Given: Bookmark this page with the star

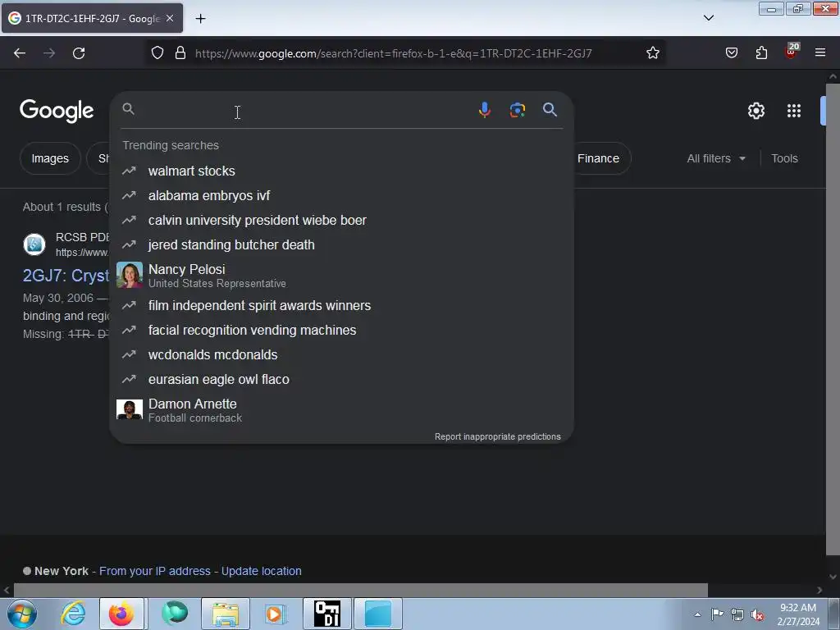Looking at the screenshot, I should point(652,53).
